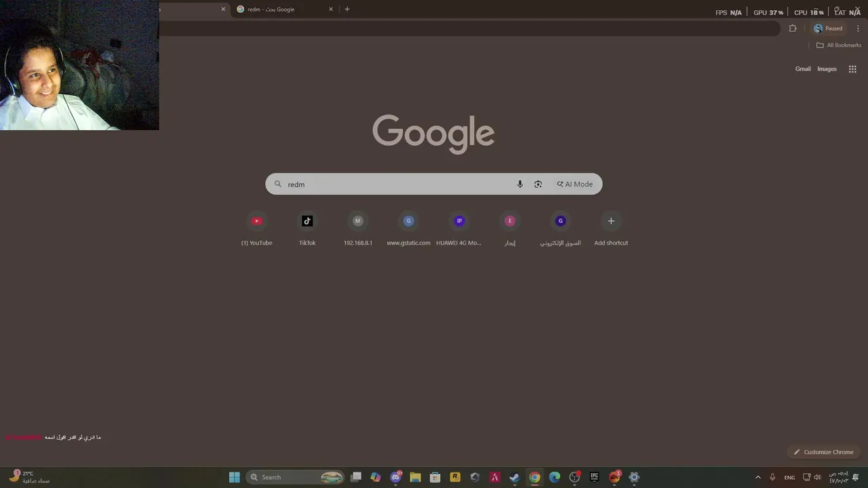Open the Google apps grid
This screenshot has height=488, width=868.
[852, 69]
